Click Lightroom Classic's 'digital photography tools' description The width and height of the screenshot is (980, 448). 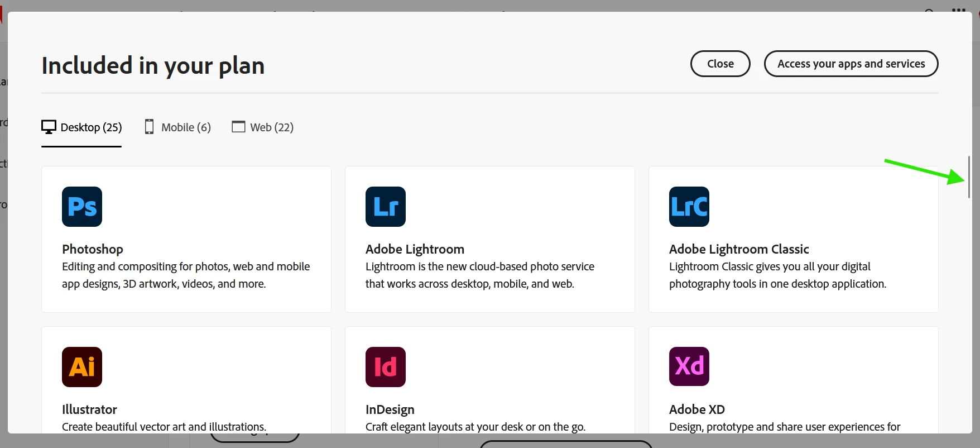click(777, 275)
